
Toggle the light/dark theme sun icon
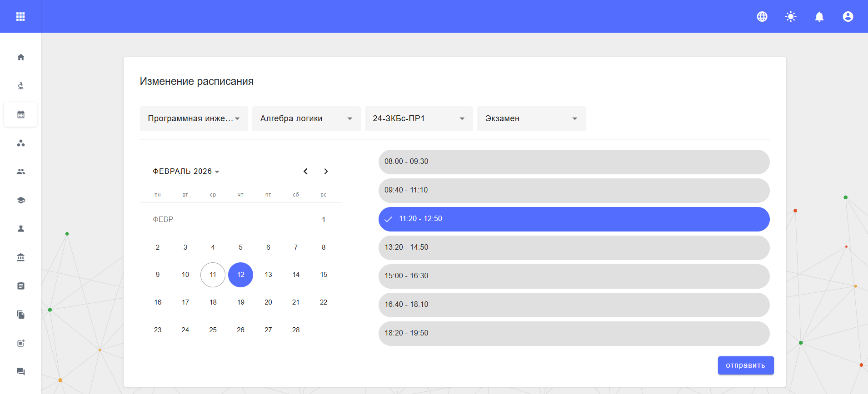(791, 17)
